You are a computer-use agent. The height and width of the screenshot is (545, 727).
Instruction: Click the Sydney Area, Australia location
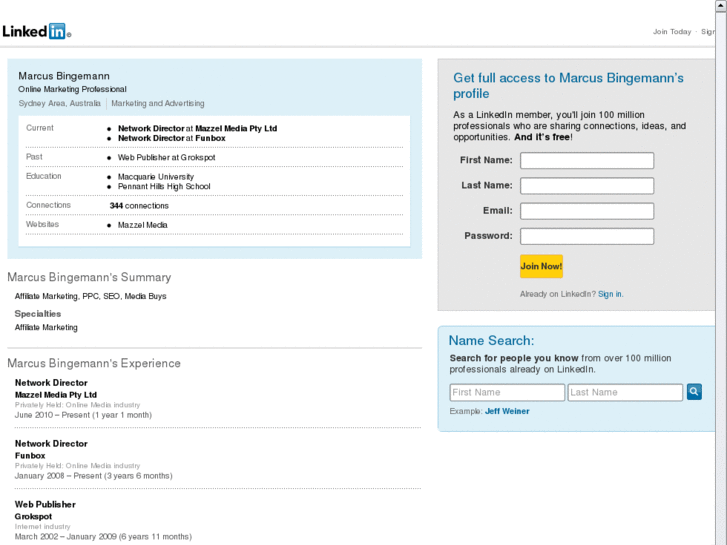(x=59, y=103)
